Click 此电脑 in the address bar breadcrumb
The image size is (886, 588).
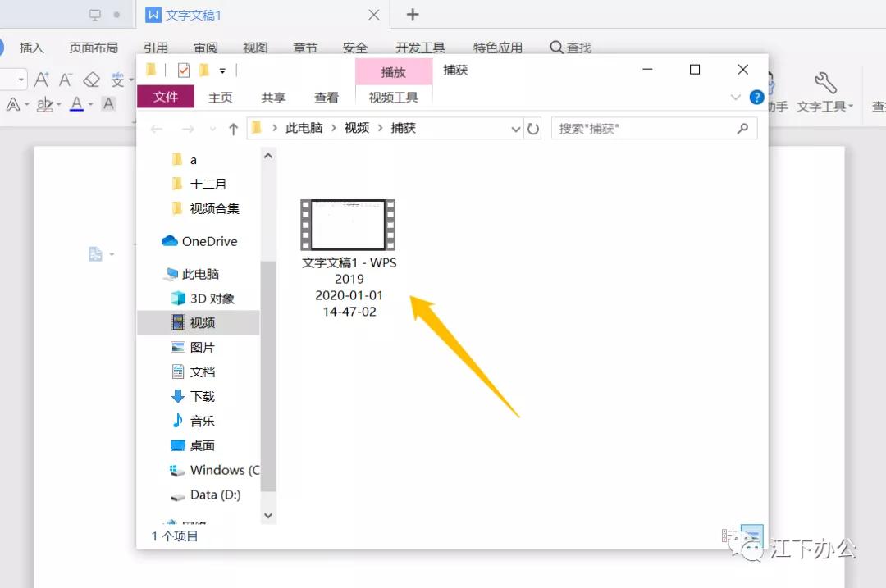click(304, 128)
